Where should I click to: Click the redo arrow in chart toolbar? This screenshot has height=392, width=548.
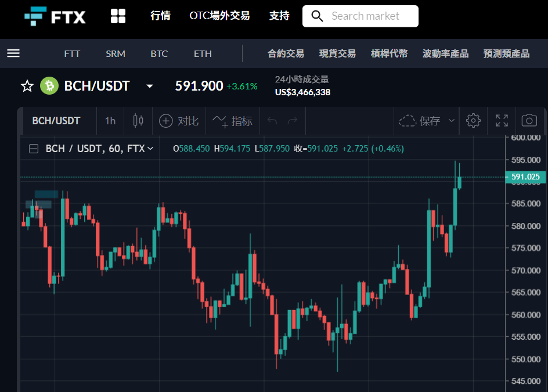point(292,121)
